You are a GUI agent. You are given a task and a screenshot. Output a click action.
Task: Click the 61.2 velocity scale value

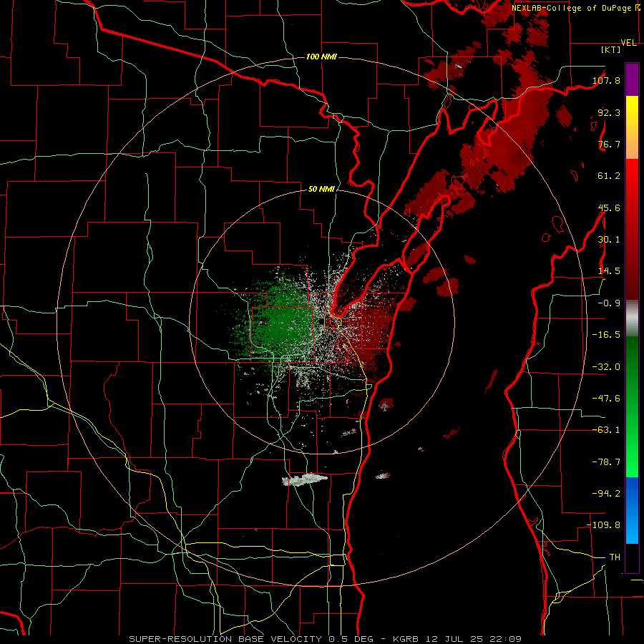coord(609,176)
